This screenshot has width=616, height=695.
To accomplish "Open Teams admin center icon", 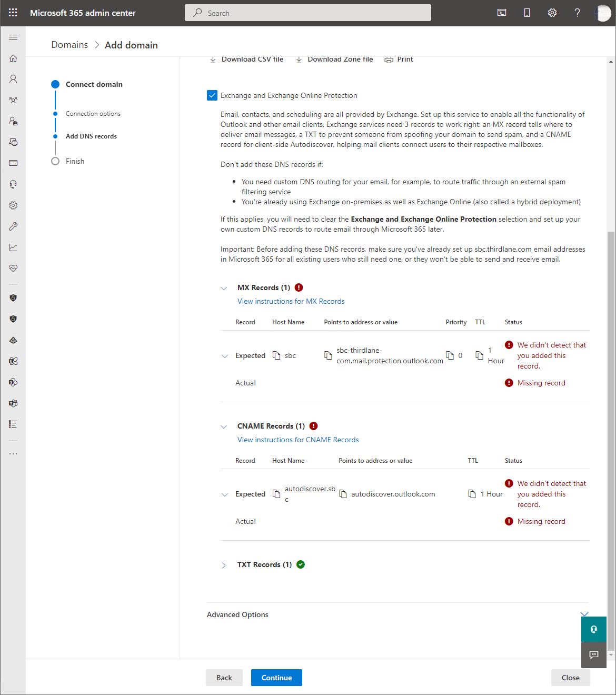I will tap(13, 403).
